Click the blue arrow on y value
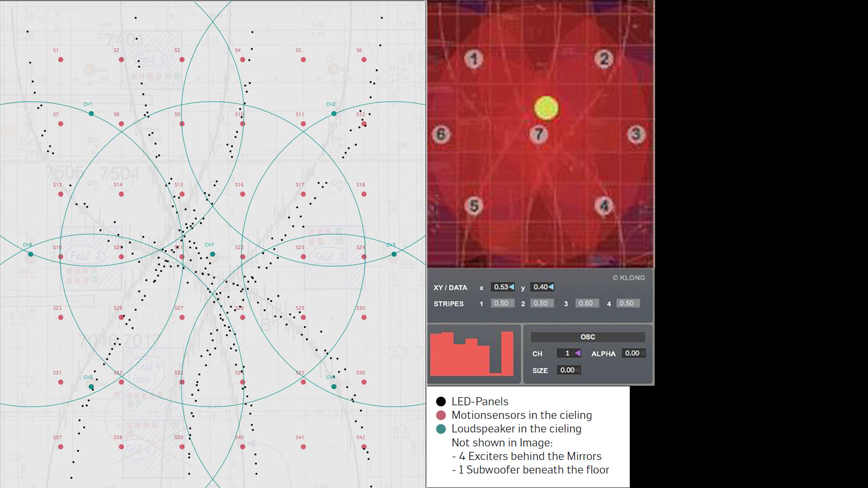 (551, 287)
